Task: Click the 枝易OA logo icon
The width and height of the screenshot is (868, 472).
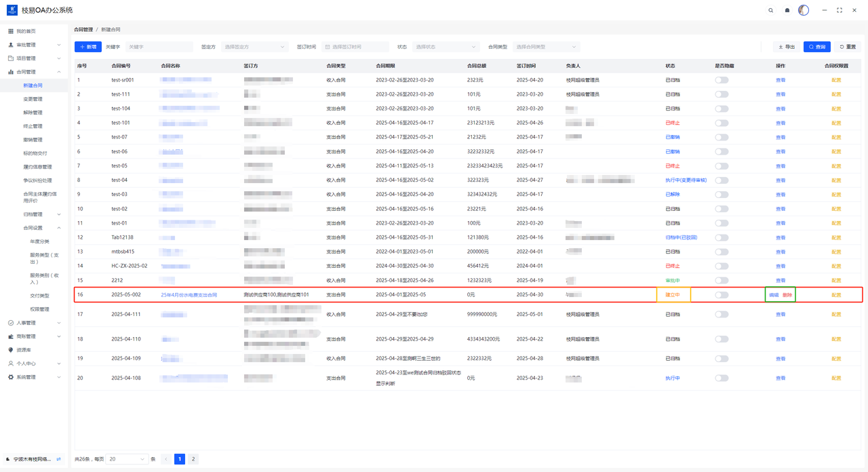Action: [12, 10]
